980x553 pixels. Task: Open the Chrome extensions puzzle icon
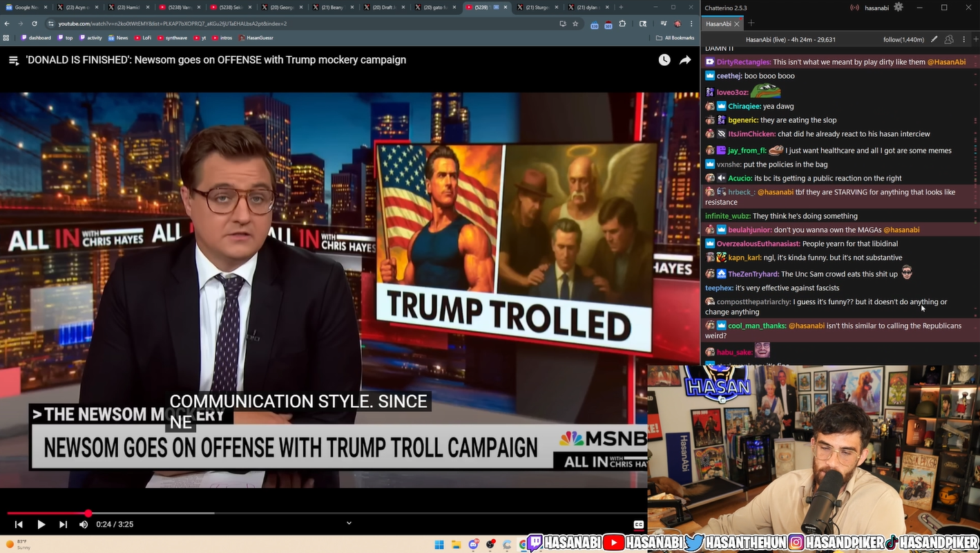(622, 24)
